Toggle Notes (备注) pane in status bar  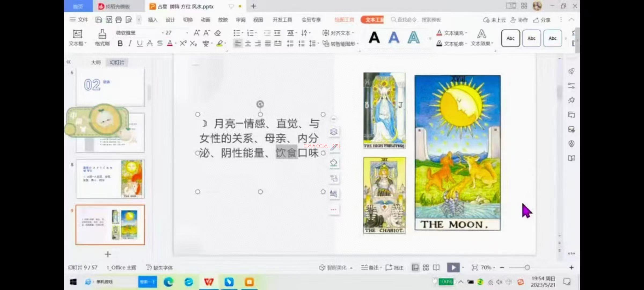pyautogui.click(x=370, y=267)
